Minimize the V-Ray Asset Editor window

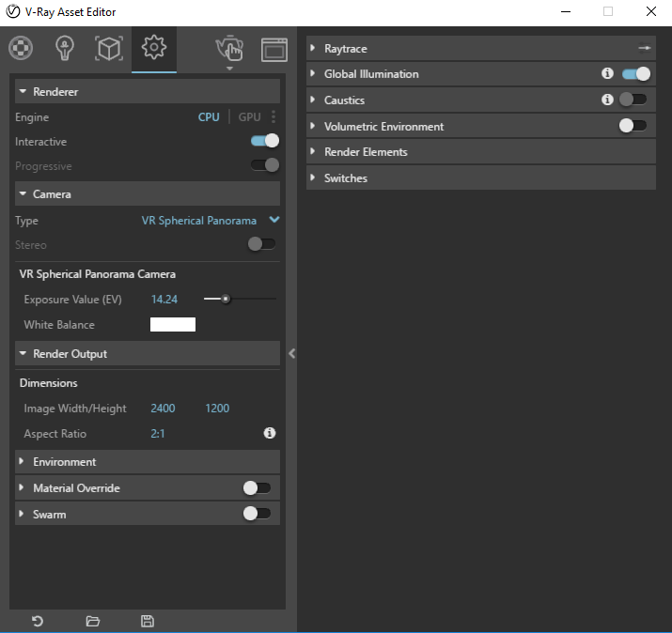(566, 11)
